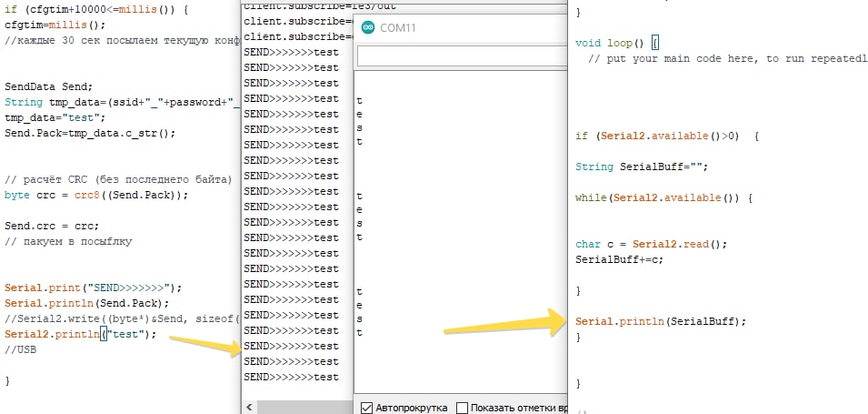Click the line 'tmp_data="test";'
Screen dimensions: 868x414
pyautogui.click(x=55, y=118)
